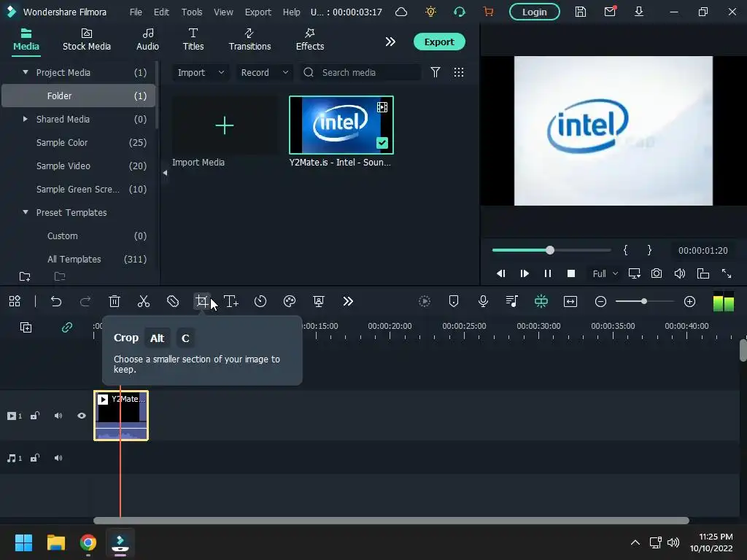
Task: Lock audio track 1
Action: coord(35,458)
